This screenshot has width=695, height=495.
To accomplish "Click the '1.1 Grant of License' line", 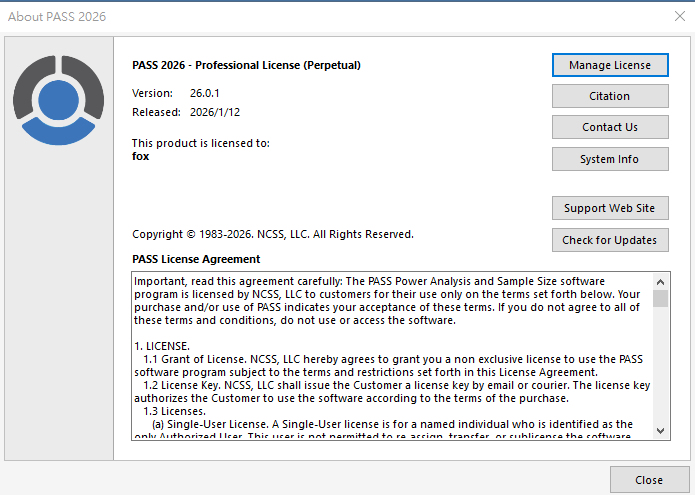I will click(393, 359).
